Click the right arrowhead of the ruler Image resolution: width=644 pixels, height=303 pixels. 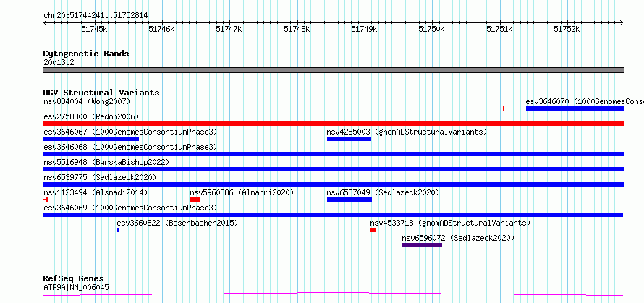pyautogui.click(x=622, y=23)
